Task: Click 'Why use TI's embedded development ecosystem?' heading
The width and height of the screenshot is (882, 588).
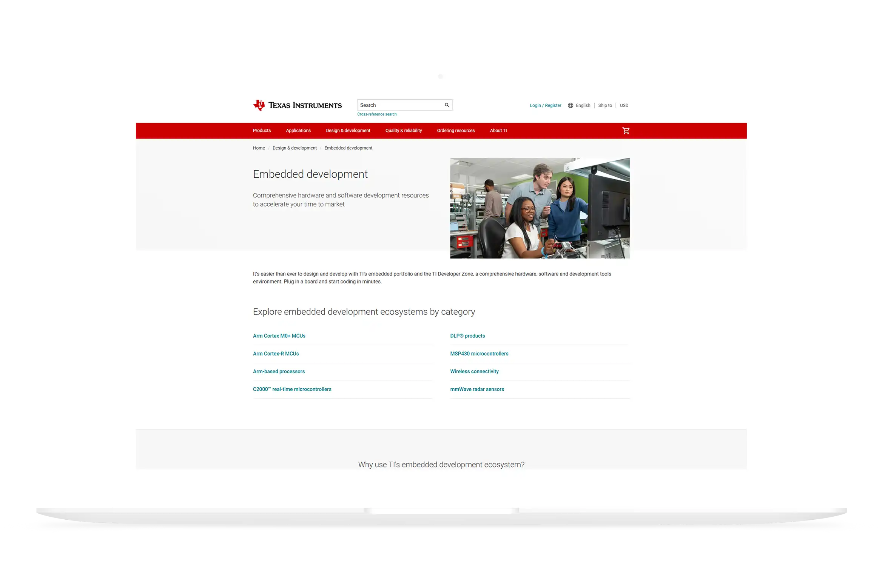Action: point(441,465)
